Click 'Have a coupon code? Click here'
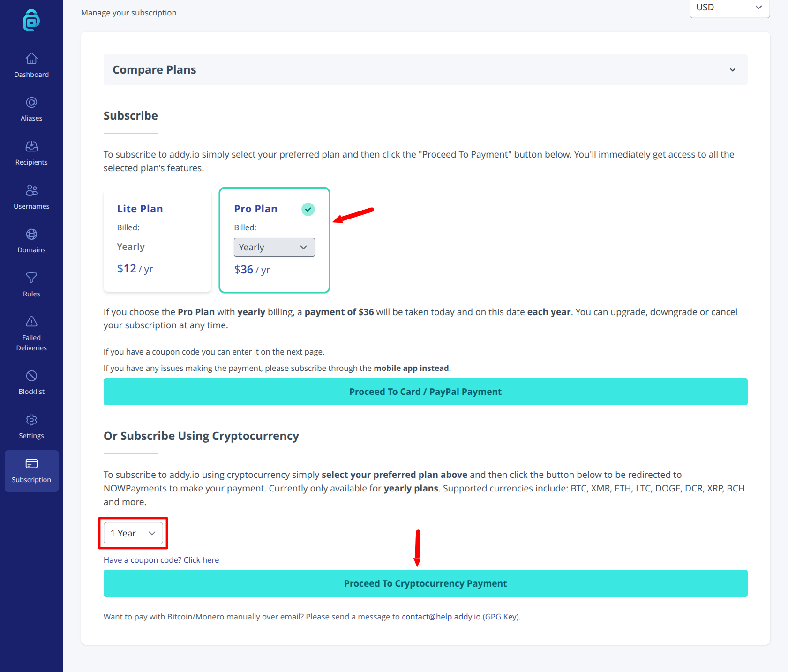This screenshot has width=788, height=672. (x=161, y=560)
